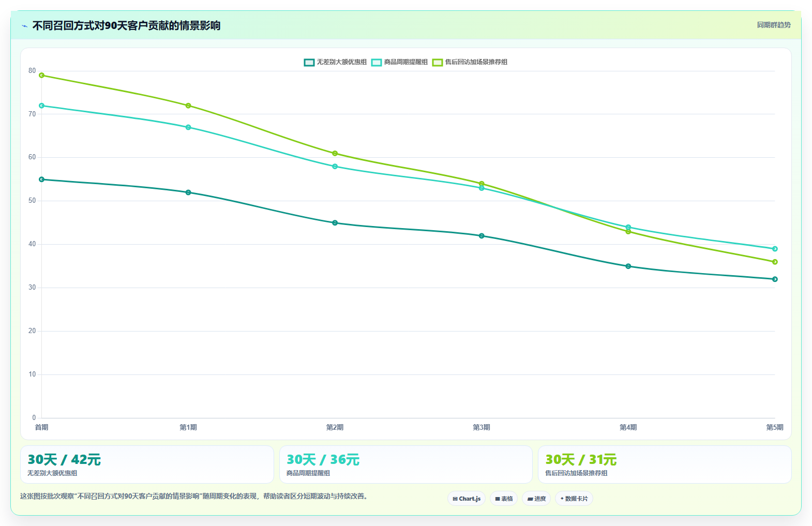Click the 售后回访加场景推荐组 point at 第5期 (36)
This screenshot has width=812, height=526.
click(x=775, y=262)
